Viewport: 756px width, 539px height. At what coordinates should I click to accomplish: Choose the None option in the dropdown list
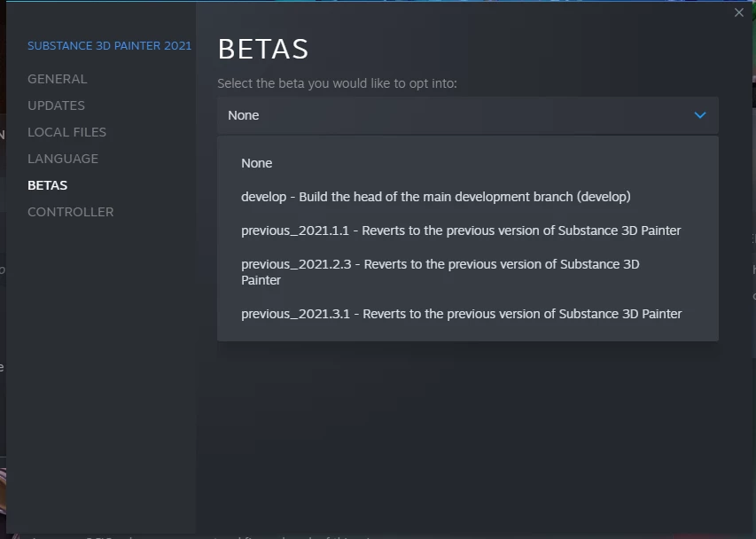[x=257, y=163]
